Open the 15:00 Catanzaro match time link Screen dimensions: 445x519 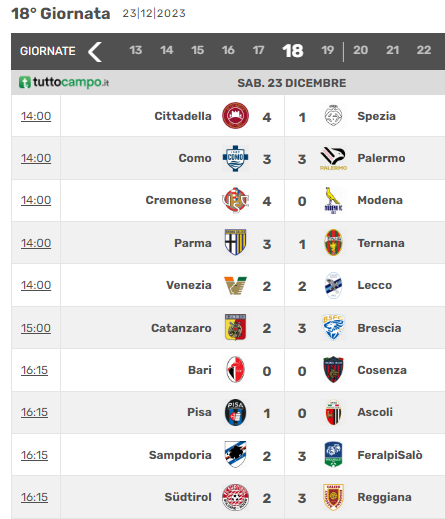coord(36,328)
